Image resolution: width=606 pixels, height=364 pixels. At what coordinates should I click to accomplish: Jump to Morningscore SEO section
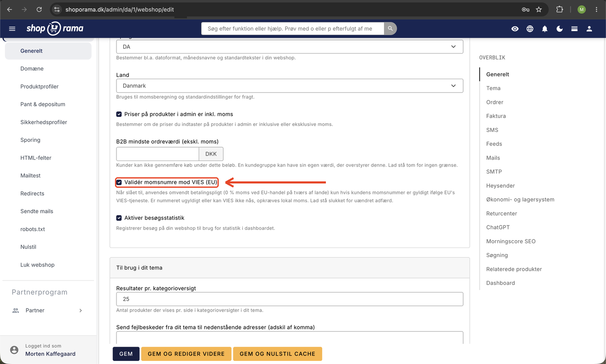pos(511,241)
